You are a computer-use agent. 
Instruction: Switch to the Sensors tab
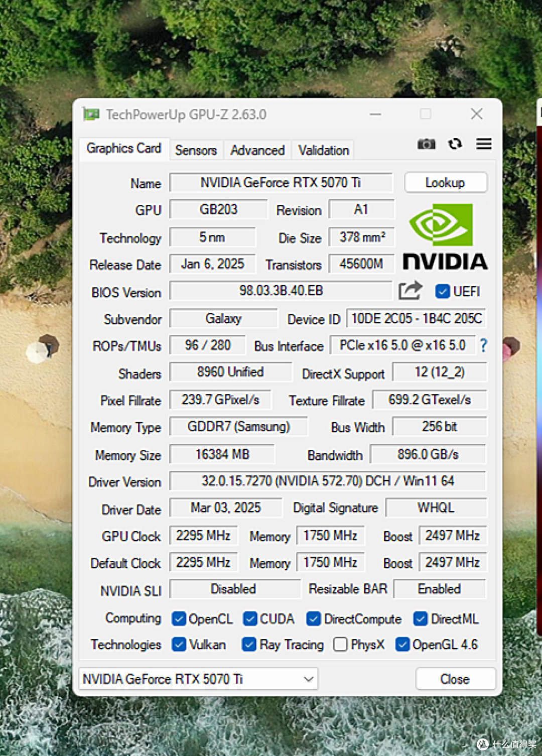pos(196,150)
